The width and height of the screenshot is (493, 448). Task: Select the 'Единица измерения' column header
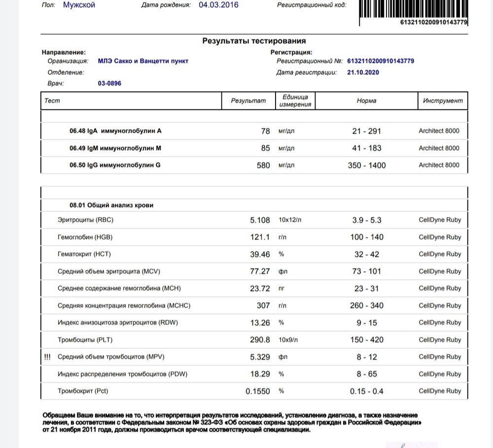click(295, 101)
